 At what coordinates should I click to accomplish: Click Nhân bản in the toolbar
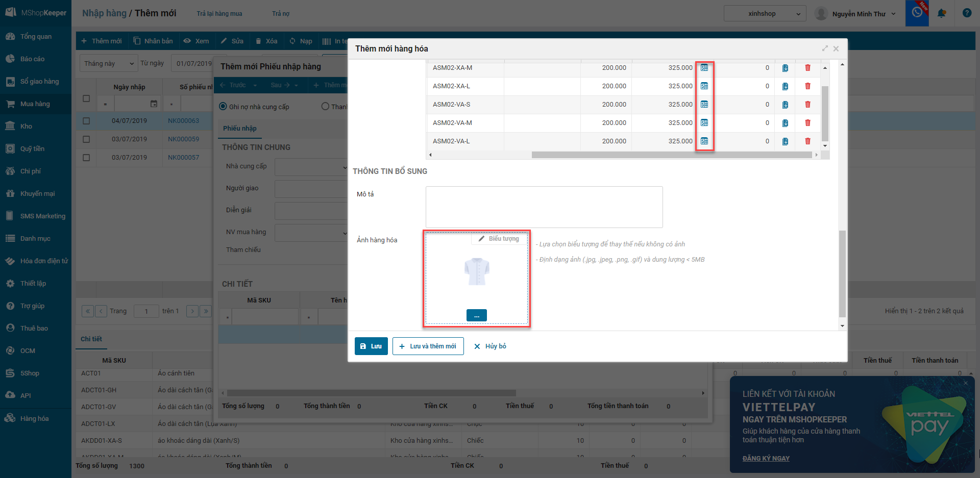tap(153, 41)
